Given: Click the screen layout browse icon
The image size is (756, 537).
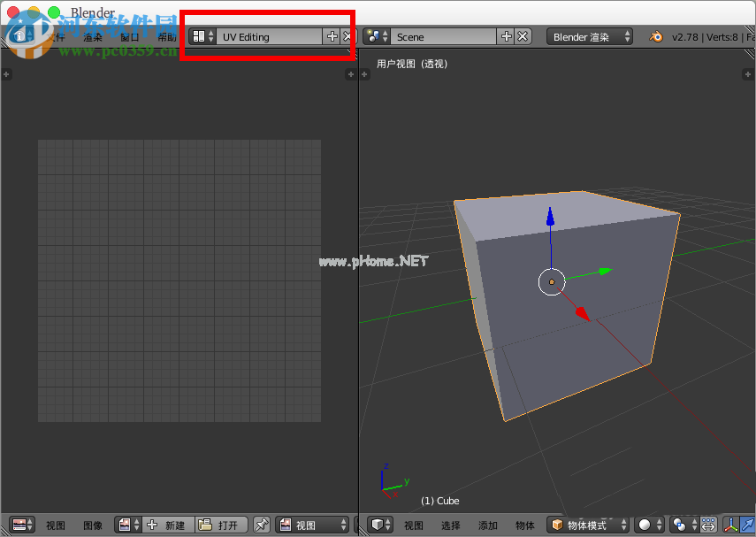Looking at the screenshot, I should tap(202, 36).
